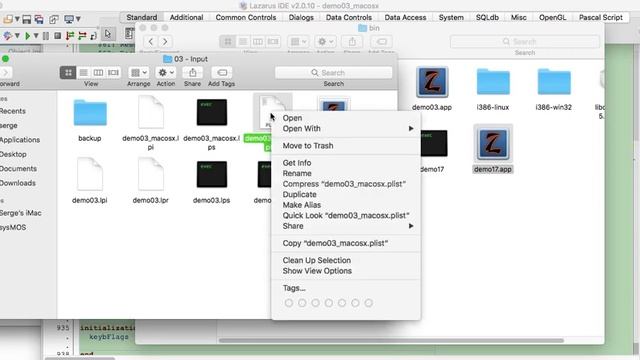Select the demo03.lpr file

pos(151,174)
